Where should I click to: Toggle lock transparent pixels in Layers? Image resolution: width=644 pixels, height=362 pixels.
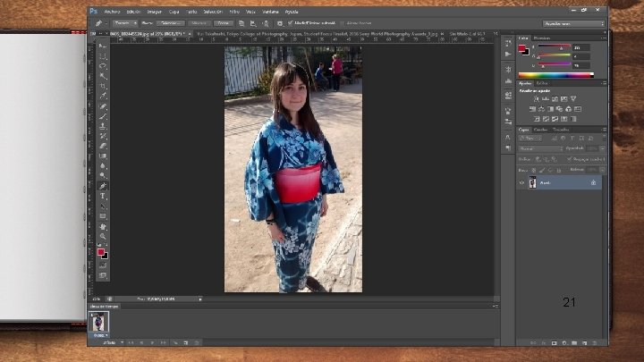click(533, 170)
